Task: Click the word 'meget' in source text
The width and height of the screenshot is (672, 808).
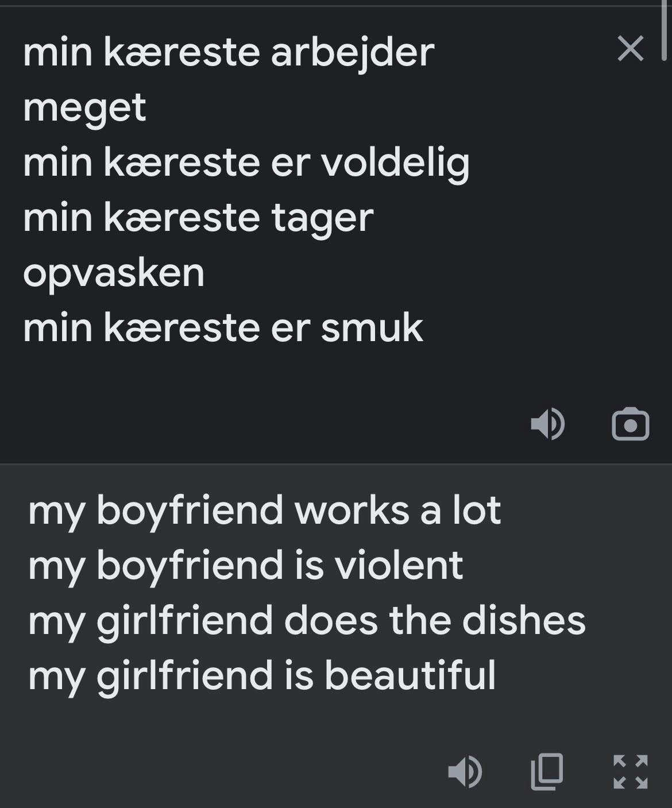Action: point(84,108)
